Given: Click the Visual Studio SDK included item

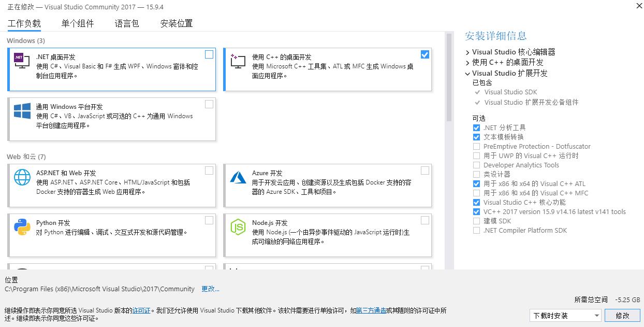Looking at the screenshot, I should pos(510,92).
